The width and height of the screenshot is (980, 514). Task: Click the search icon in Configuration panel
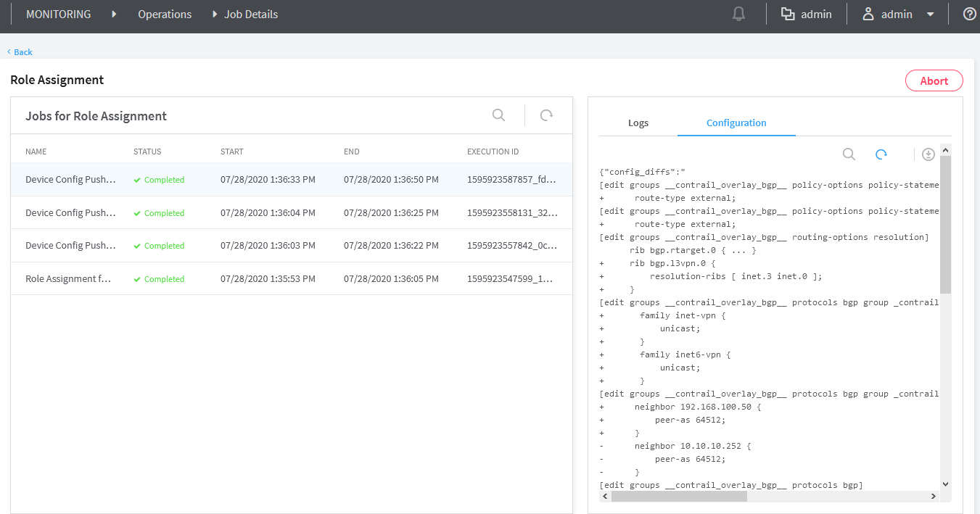pyautogui.click(x=849, y=154)
